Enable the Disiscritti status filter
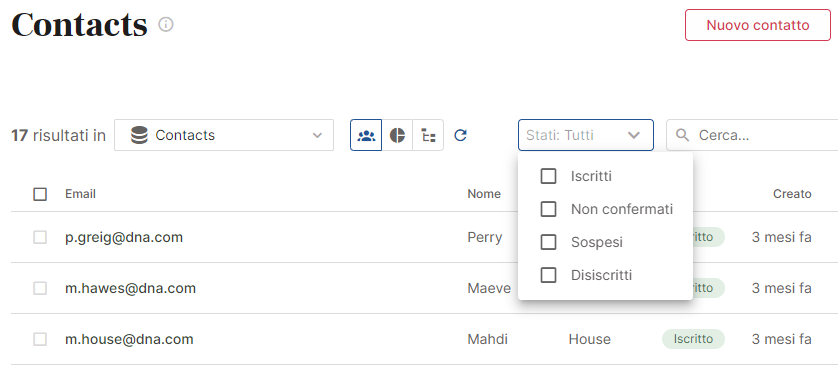Image resolution: width=838 pixels, height=369 pixels. [x=548, y=275]
